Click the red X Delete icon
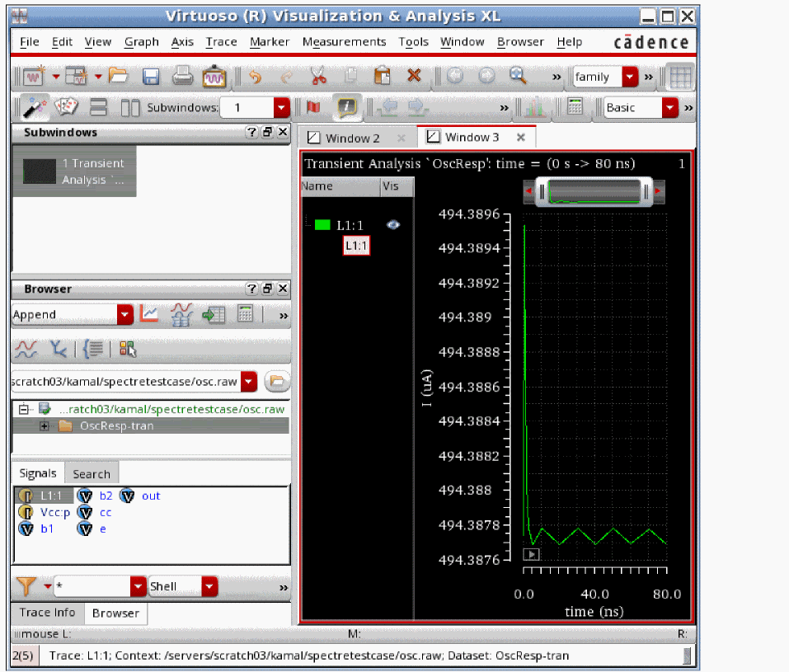The height and width of the screenshot is (672, 789). pos(414,77)
